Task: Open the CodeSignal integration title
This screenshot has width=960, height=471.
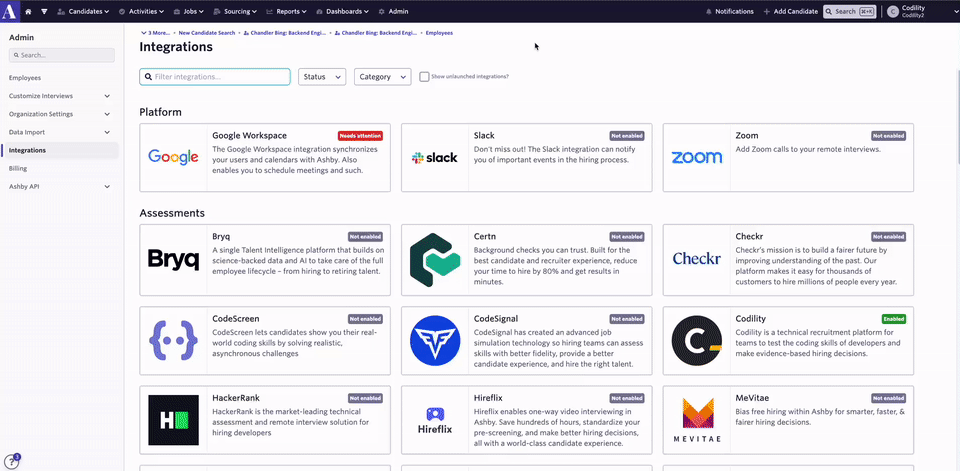Action: pyautogui.click(x=496, y=318)
